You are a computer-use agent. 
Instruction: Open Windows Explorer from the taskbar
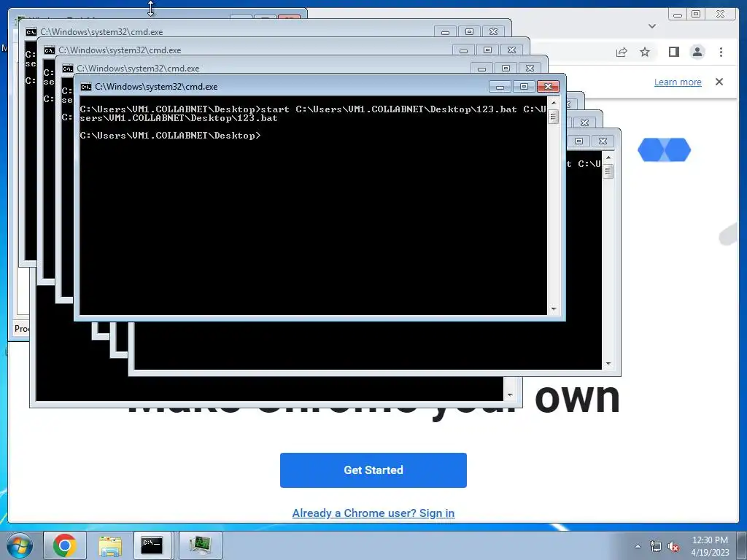click(x=110, y=545)
